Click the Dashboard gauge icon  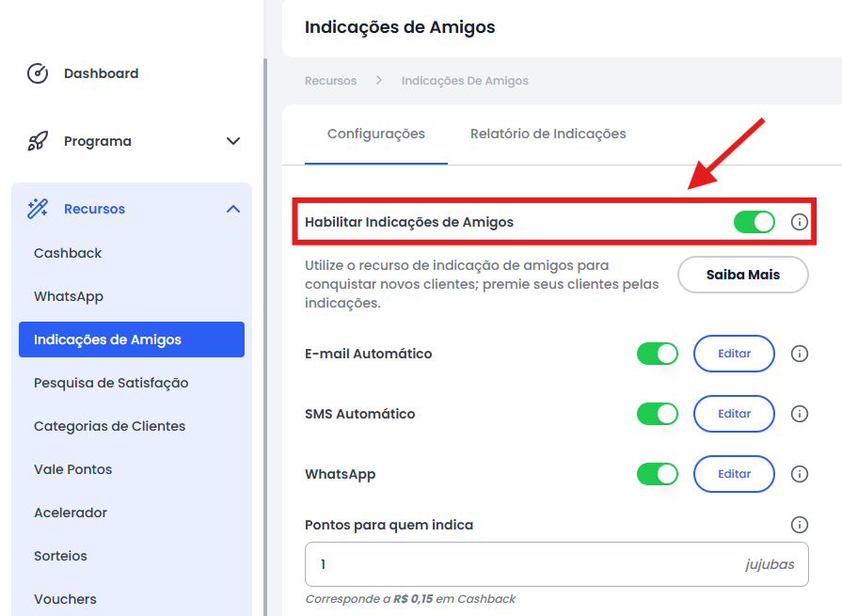[x=38, y=73]
